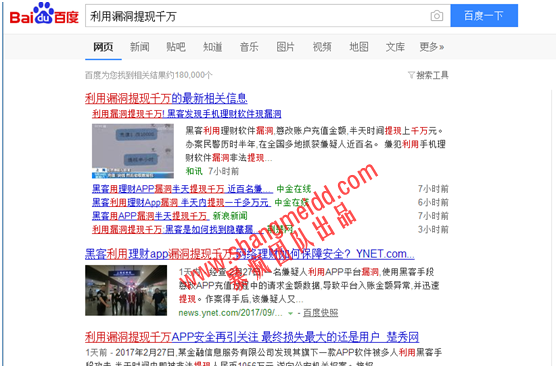Open 搜索工具 filter options
This screenshot has width=558, height=366.
428,75
